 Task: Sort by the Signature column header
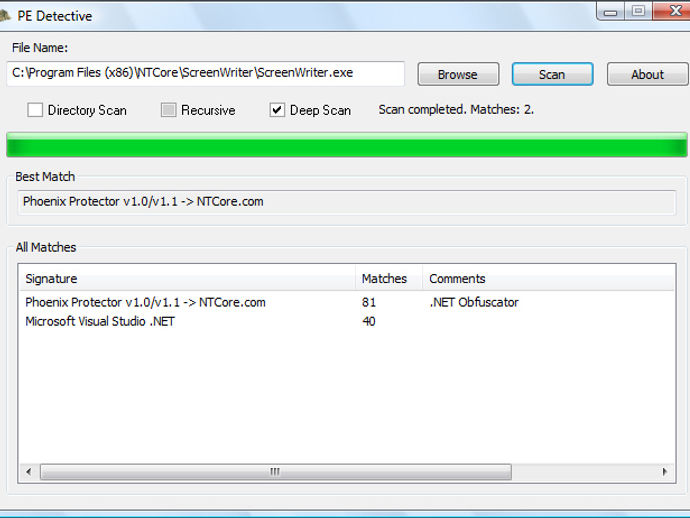coord(187,279)
